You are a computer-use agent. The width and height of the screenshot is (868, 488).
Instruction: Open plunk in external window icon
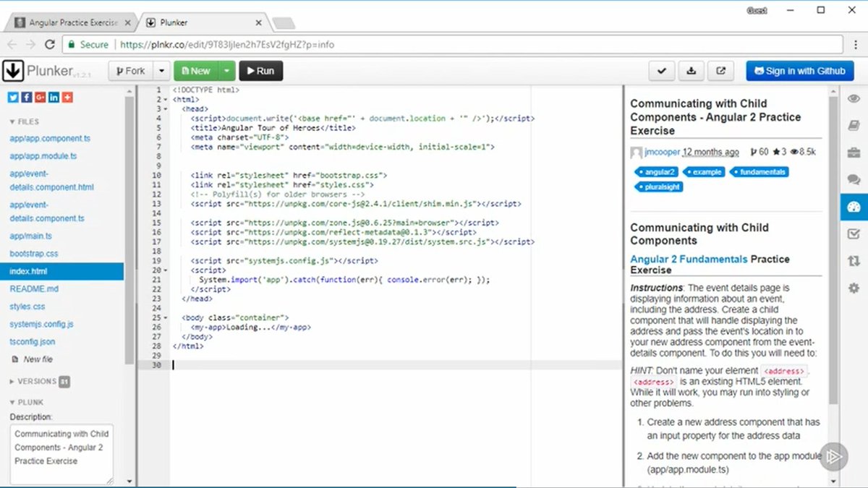pos(721,71)
